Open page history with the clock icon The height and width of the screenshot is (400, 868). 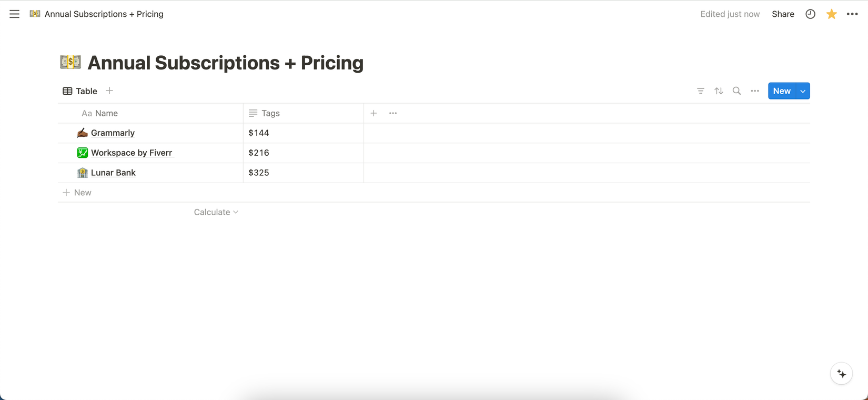810,14
